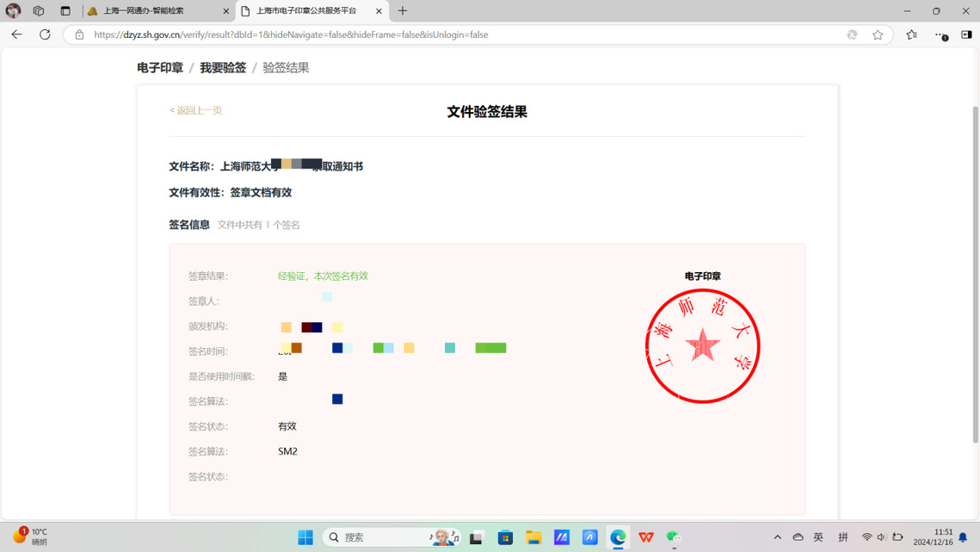Open the tab actions menu icon
Viewport: 980px width, 552px height.
point(65,11)
